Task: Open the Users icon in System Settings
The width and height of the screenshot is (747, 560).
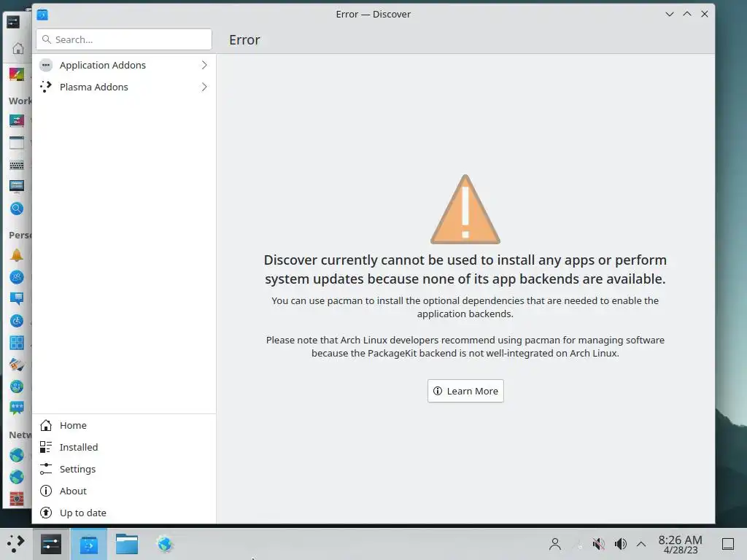Action: 17,277
